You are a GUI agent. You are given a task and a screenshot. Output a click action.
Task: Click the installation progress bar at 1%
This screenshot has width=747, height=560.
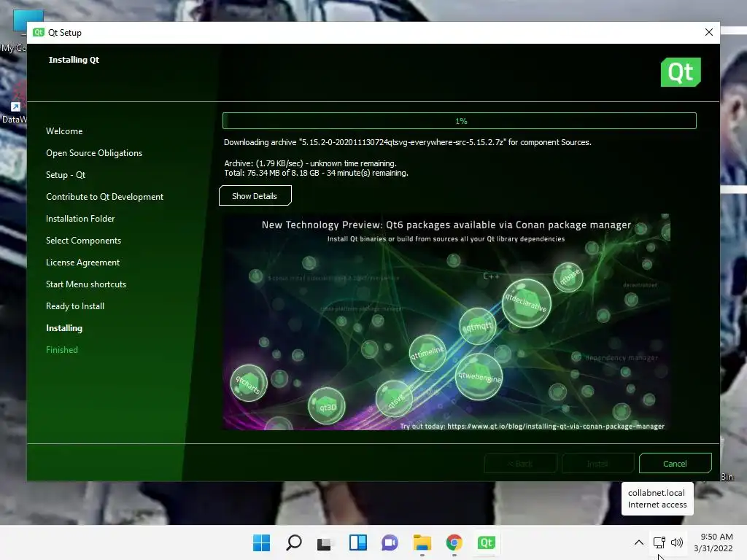point(460,121)
